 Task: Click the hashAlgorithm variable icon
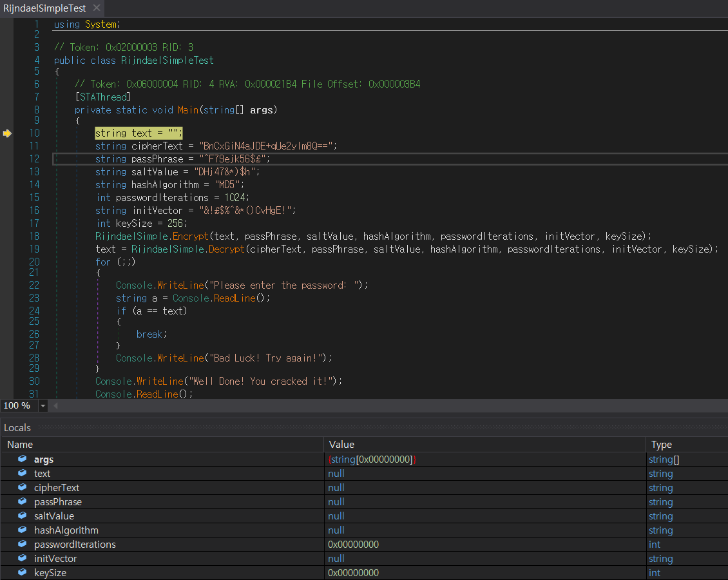coord(23,530)
